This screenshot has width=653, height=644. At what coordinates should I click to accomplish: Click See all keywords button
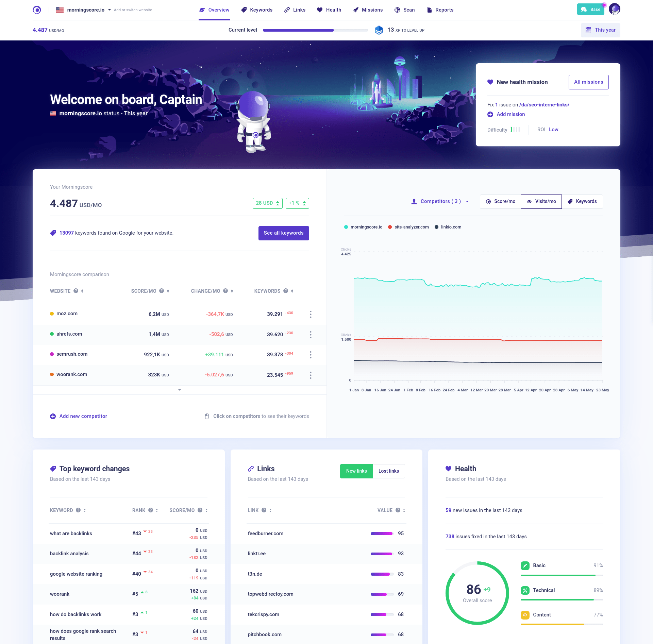[x=284, y=232]
